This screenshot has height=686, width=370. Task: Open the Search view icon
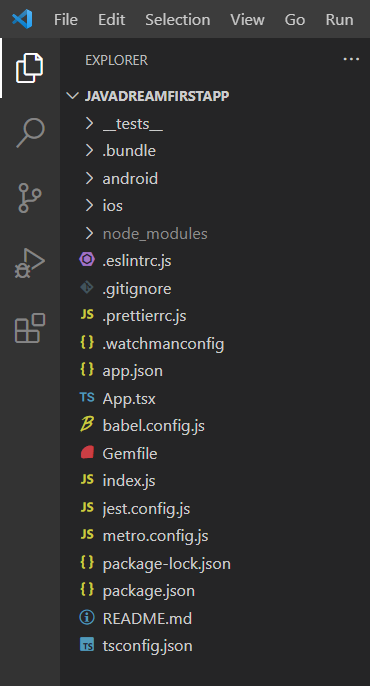pyautogui.click(x=30, y=133)
